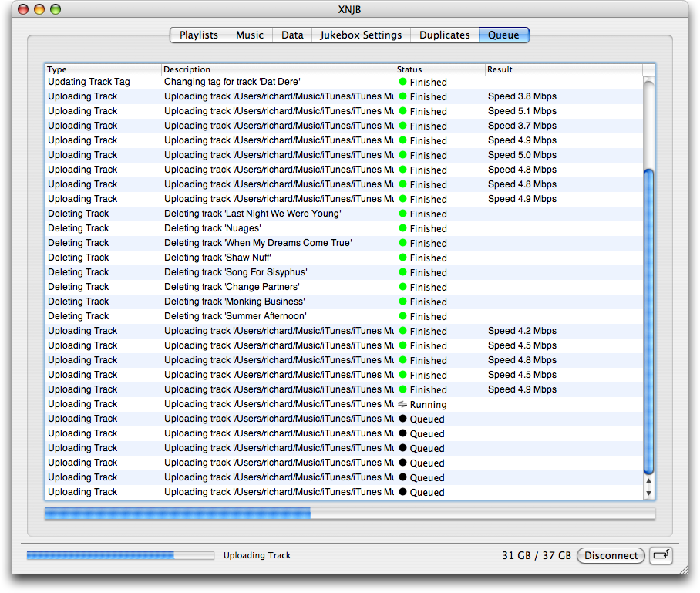This screenshot has height=593, width=700.
Task: Click the Type column header
Action: [x=103, y=69]
